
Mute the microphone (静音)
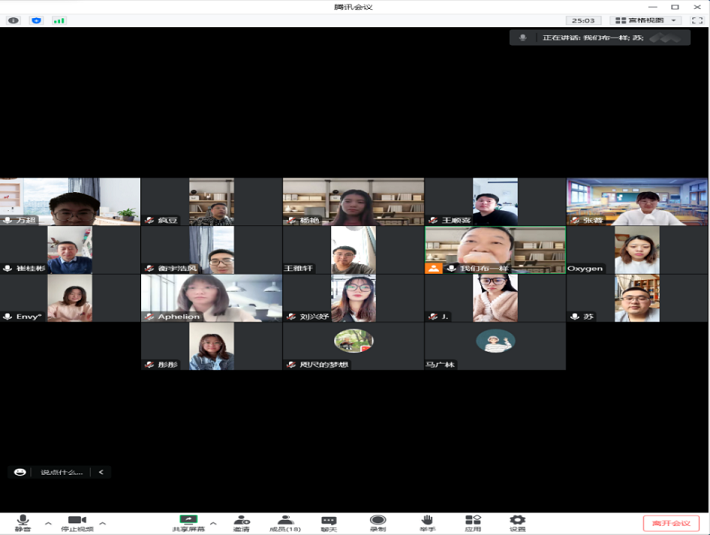(x=22, y=522)
